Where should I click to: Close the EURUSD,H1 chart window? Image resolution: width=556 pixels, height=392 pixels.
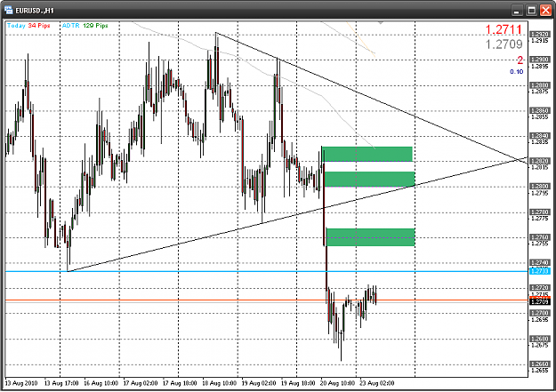pyautogui.click(x=545, y=11)
